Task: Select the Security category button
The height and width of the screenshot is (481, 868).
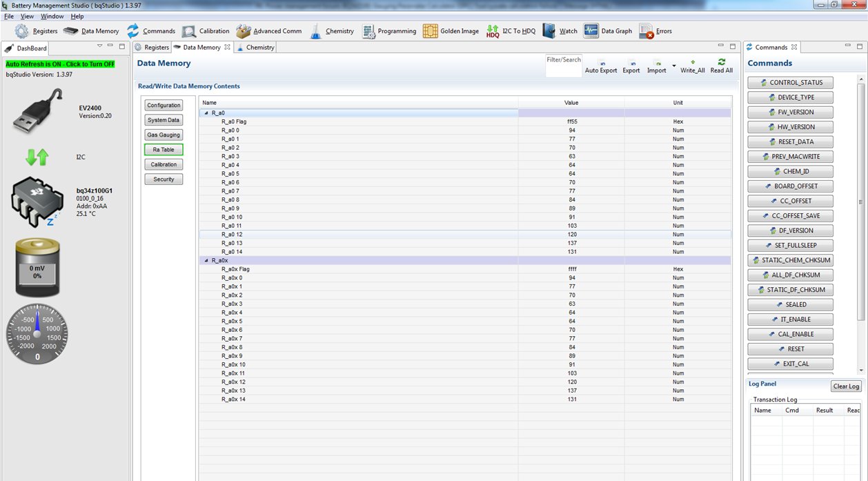Action: [x=164, y=179]
